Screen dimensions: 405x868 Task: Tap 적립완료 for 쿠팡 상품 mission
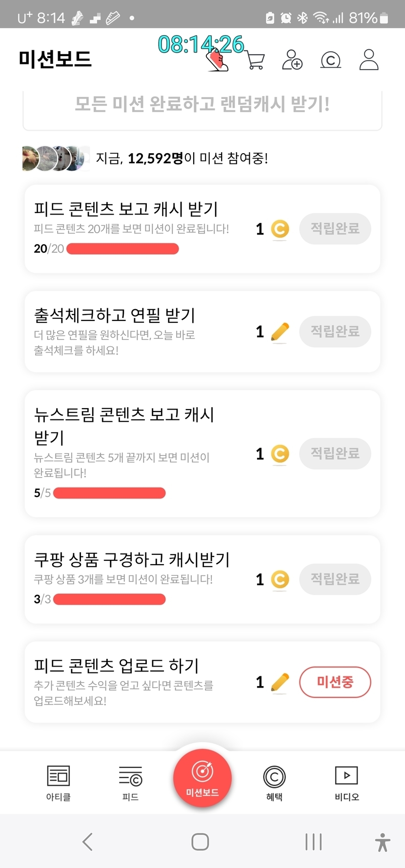click(335, 579)
